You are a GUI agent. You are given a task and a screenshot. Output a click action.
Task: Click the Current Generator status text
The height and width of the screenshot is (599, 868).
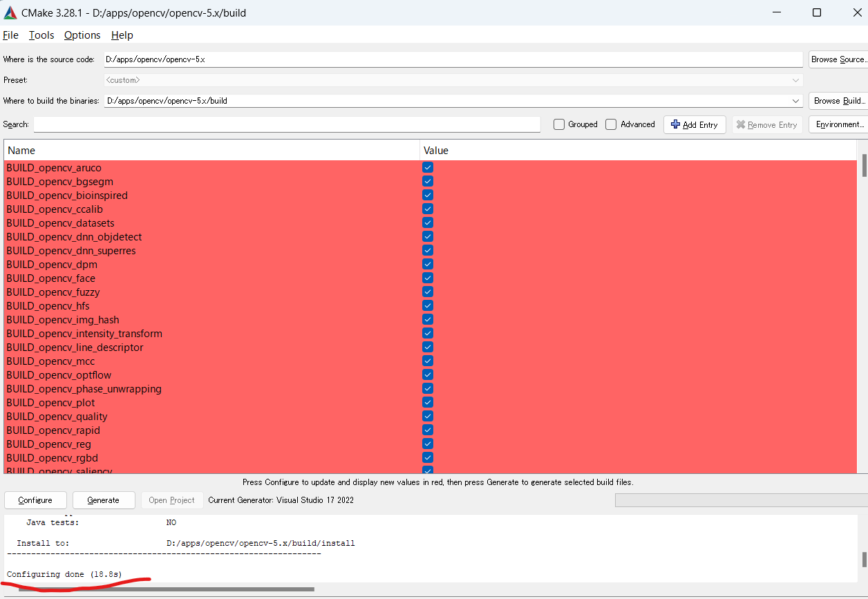[x=281, y=500]
